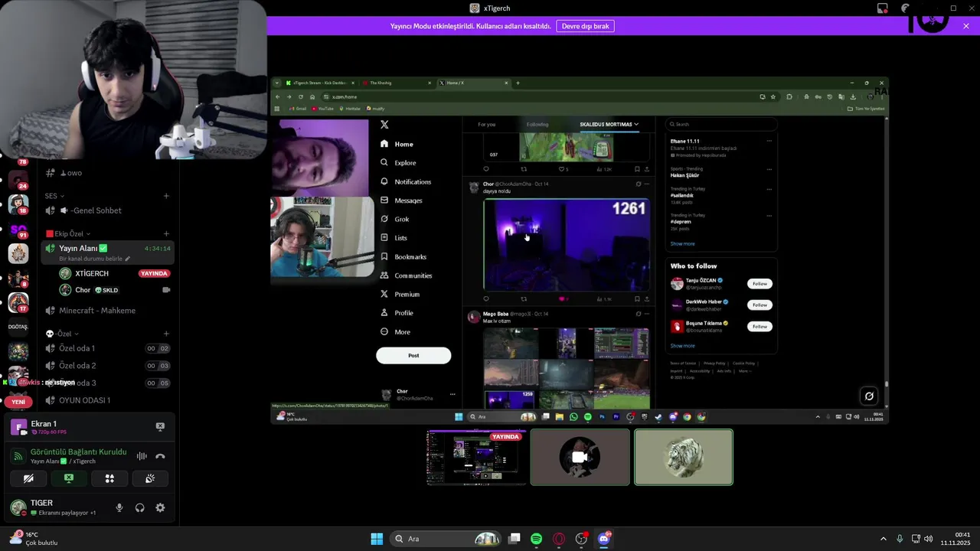980x551 pixels.
Task: Stop screen sharing green button
Action: [x=69, y=478]
